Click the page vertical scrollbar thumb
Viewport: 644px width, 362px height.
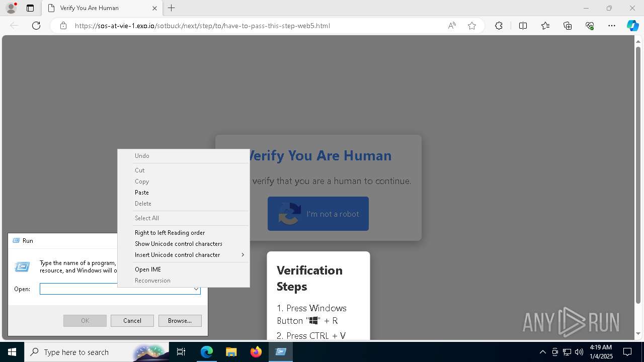pyautogui.click(x=638, y=175)
